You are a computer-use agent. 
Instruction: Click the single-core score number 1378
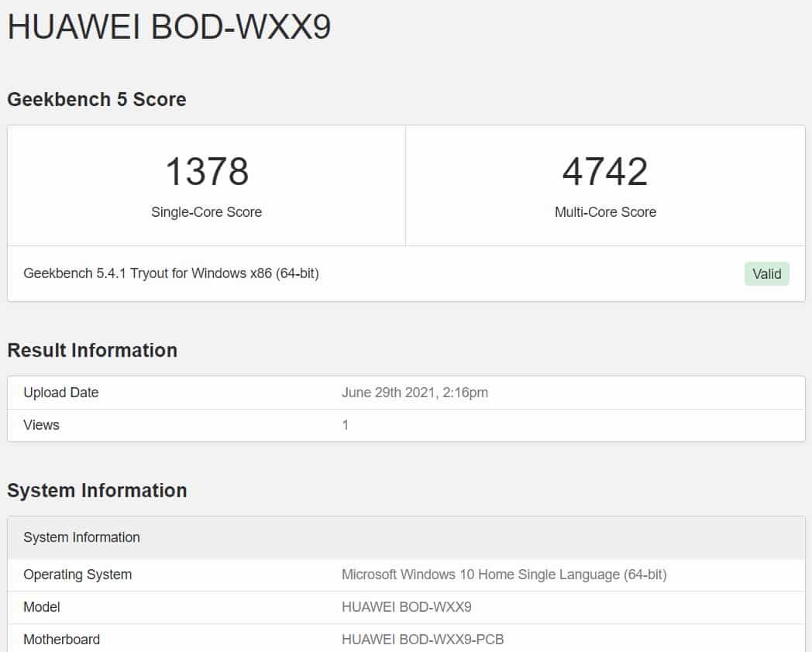click(207, 171)
